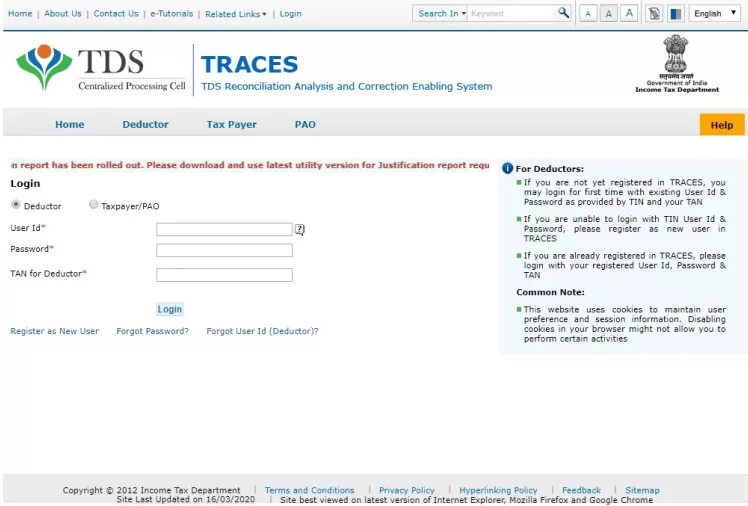748x506 pixels.
Task: Open the e-Tutorials link
Action: (172, 13)
